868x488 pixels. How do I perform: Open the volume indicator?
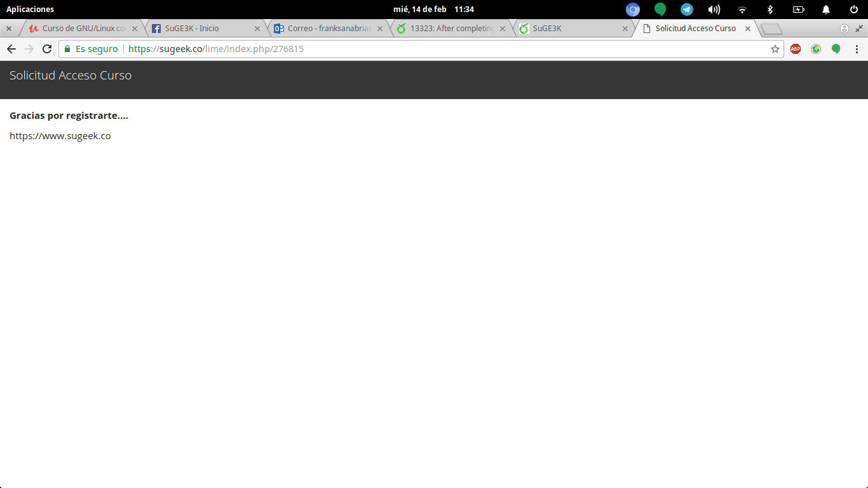tap(714, 10)
